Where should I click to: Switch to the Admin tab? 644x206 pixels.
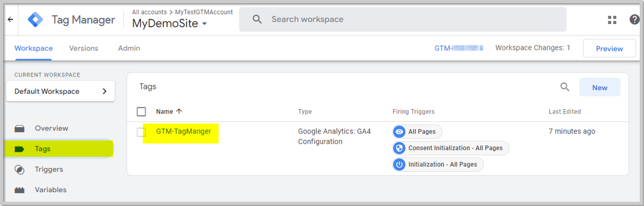pyautogui.click(x=129, y=48)
